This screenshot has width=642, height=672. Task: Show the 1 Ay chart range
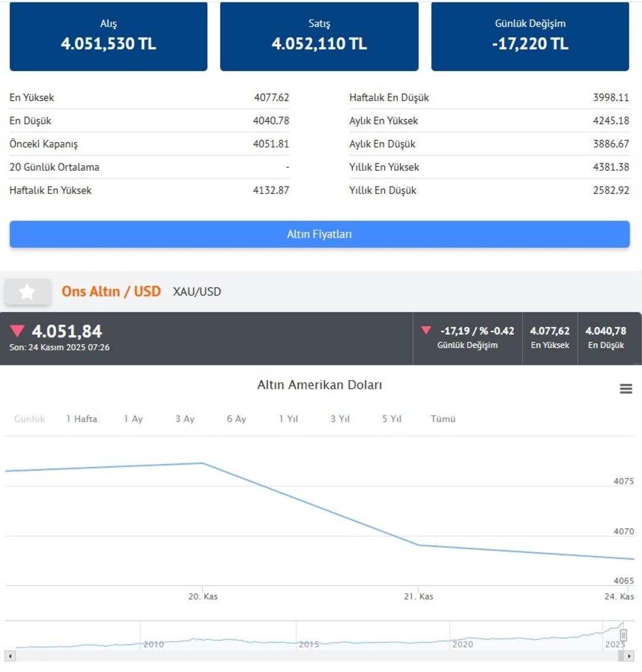(133, 419)
